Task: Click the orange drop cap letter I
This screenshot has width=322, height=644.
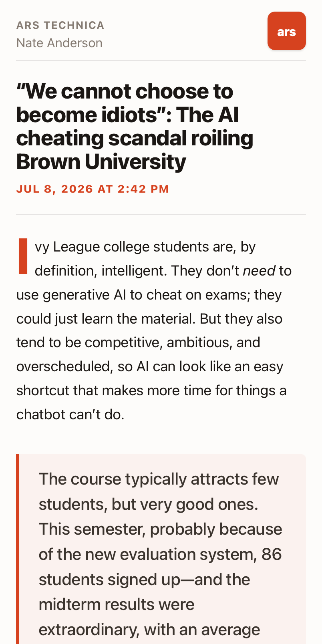Action: coord(23,256)
